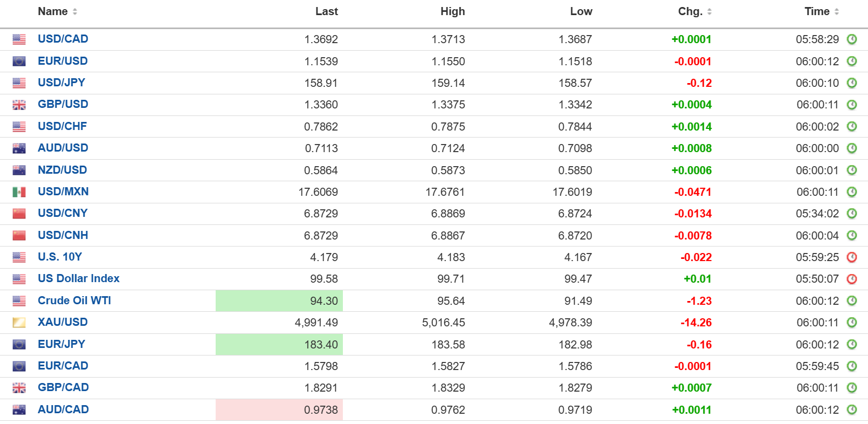
Task: Click the Australian flag icon beside AUD/CAD
Action: click(x=19, y=410)
